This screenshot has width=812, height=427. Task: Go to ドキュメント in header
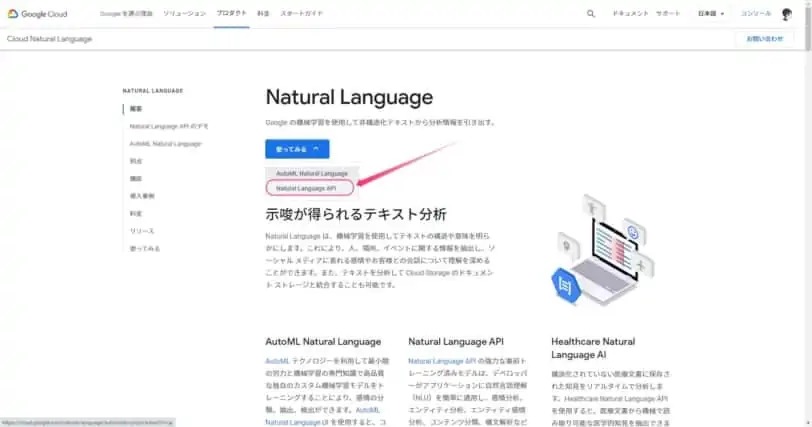(x=630, y=14)
